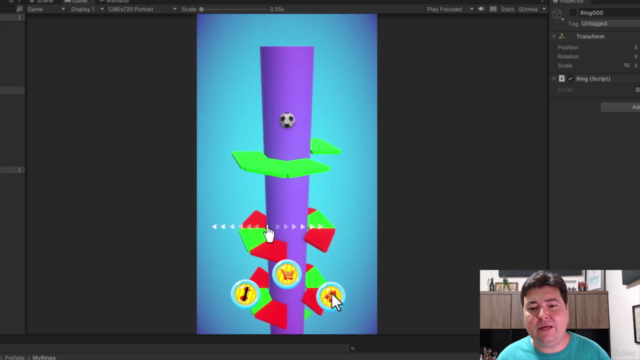Click the cube object icon beside Ring000
The width and height of the screenshot is (640, 360).
557,14
